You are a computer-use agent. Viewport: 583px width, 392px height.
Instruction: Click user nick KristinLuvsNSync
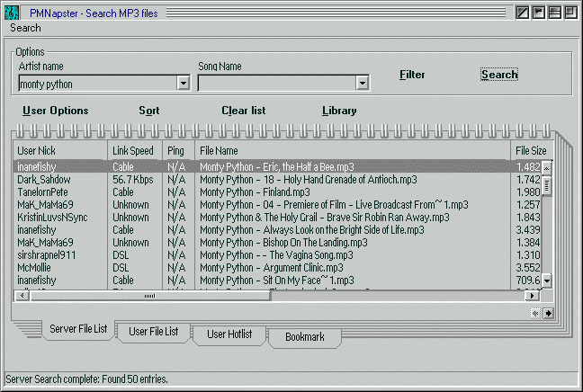coord(52,218)
